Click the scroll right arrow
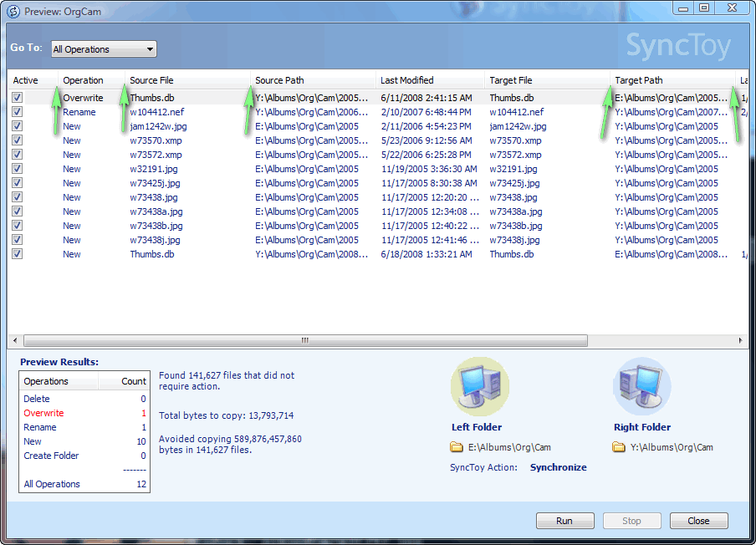Image resolution: width=756 pixels, height=545 pixels. 741,341
